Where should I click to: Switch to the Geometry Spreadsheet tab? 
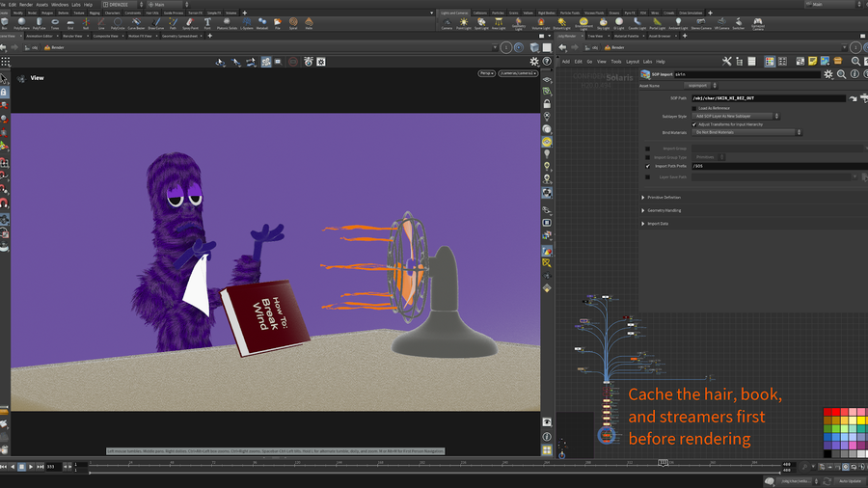179,36
